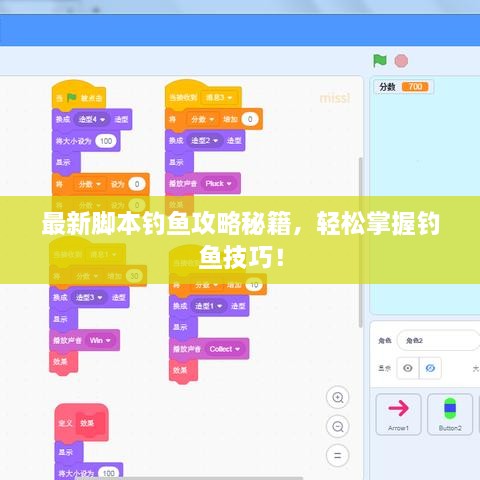Edit the sprite name field 角色2

438,340
